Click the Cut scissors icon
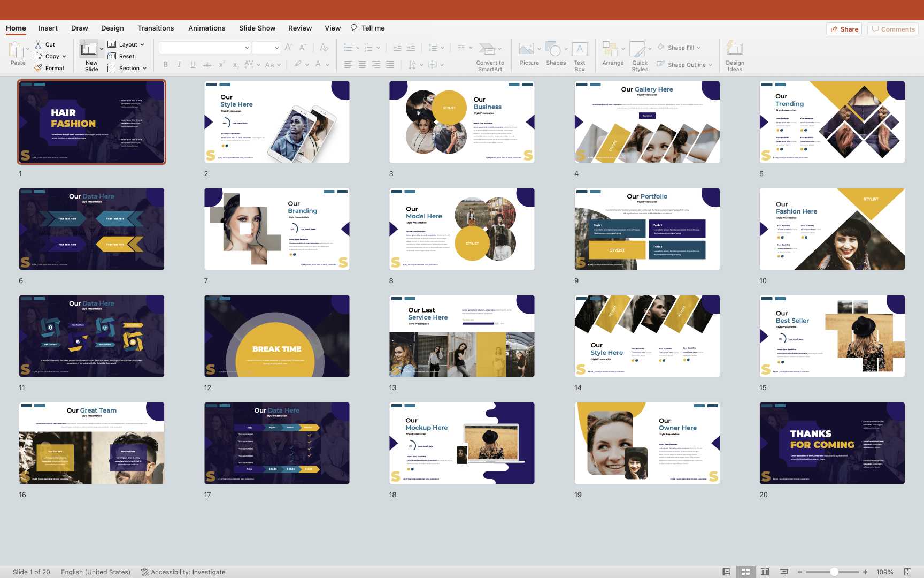Image resolution: width=924 pixels, height=578 pixels. (x=38, y=44)
